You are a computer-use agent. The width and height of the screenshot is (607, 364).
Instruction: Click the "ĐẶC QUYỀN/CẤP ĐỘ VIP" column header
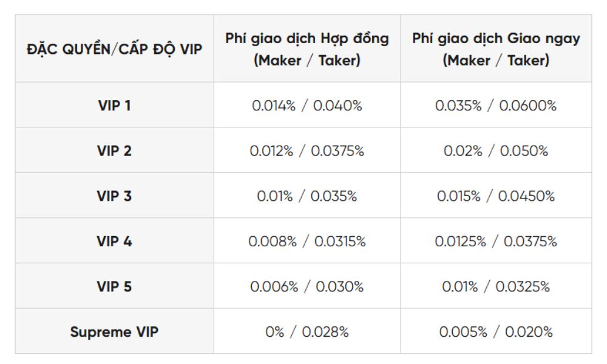click(114, 50)
